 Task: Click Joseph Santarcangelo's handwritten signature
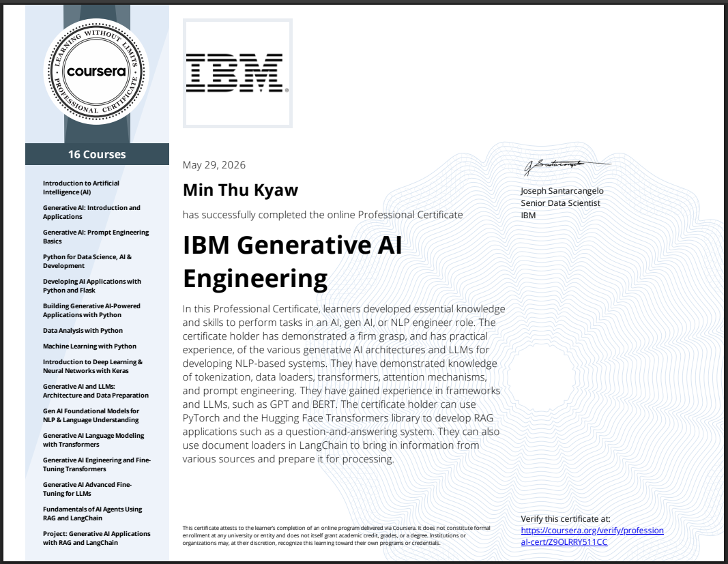pos(567,167)
